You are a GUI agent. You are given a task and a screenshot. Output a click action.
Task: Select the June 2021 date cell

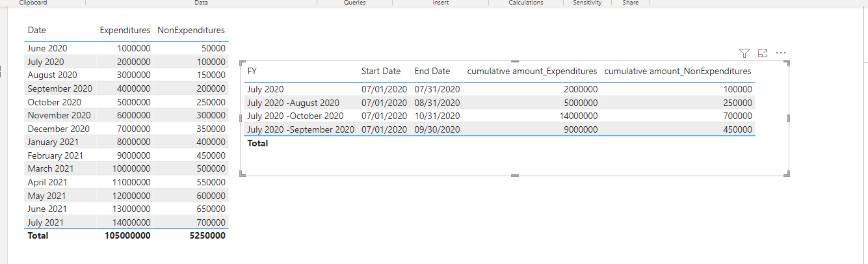(x=47, y=209)
